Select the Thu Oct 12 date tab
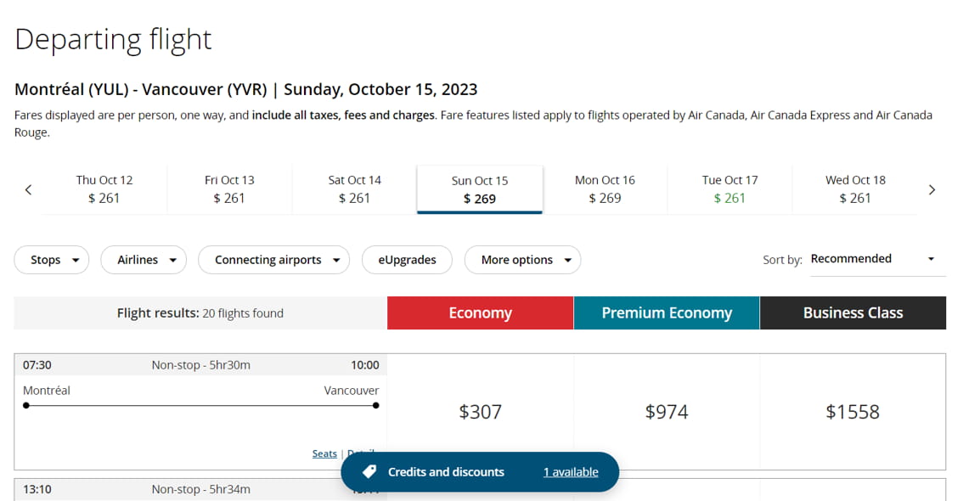Viewport: 980px width, 501px height. (104, 189)
